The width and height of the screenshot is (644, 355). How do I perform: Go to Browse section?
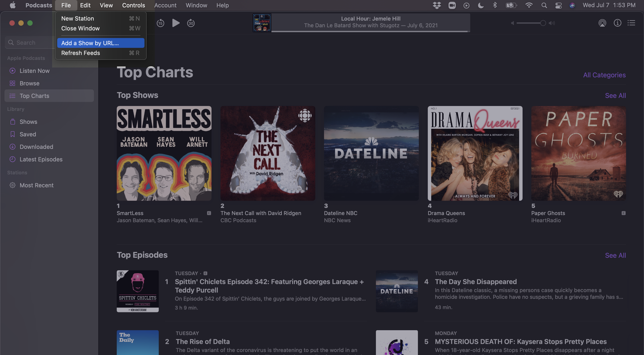pos(29,83)
